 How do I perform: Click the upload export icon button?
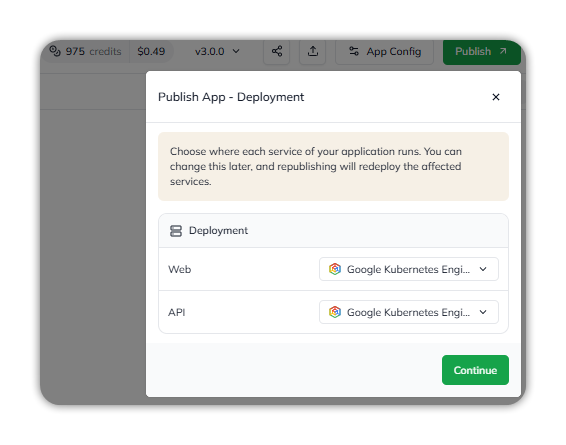[313, 51]
